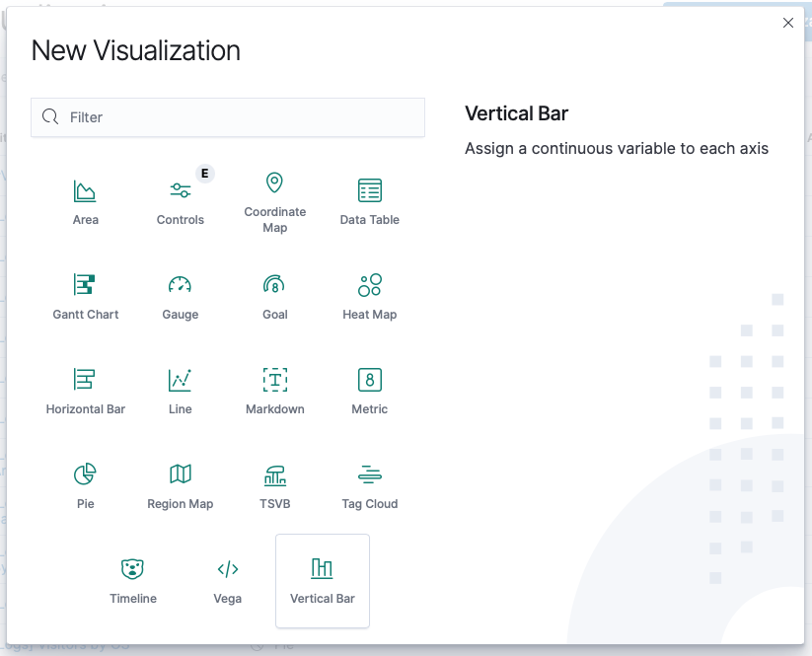Image resolution: width=812 pixels, height=656 pixels.
Task: Select the Area chart visualization
Action: point(86,201)
